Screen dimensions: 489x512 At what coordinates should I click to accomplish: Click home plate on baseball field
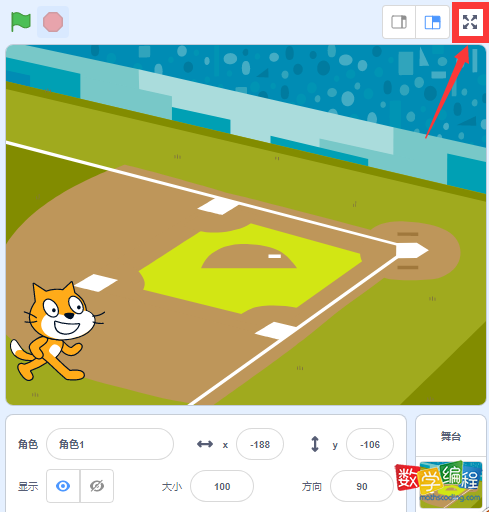[412, 250]
